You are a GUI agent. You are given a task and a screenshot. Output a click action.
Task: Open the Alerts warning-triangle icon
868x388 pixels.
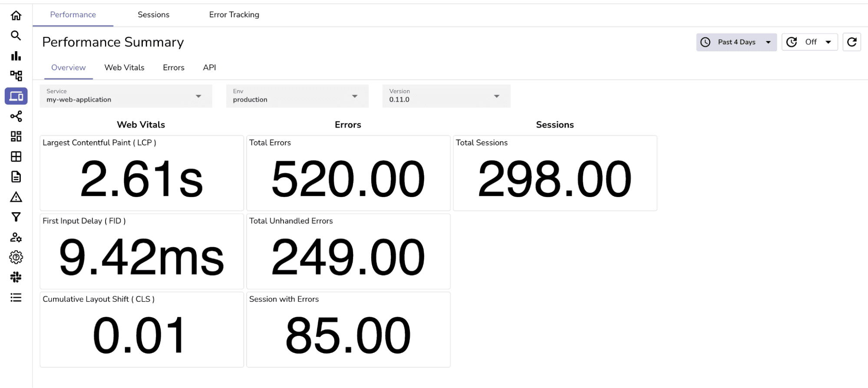pyautogui.click(x=16, y=197)
